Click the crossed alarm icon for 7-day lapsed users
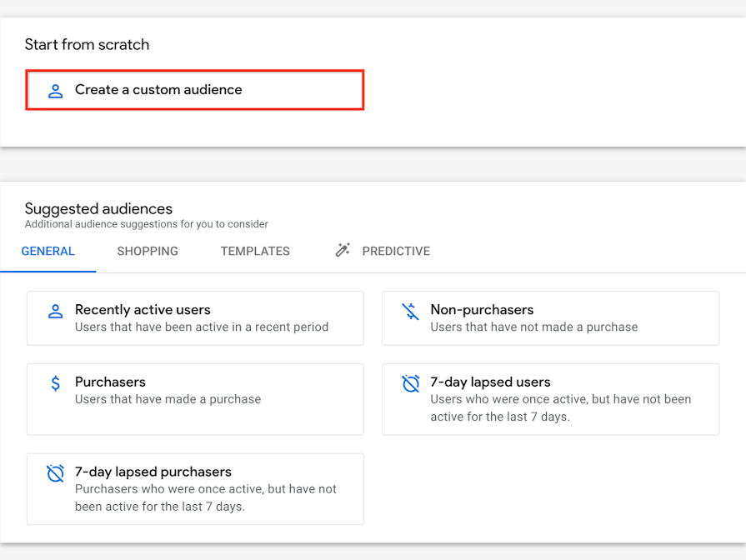This screenshot has height=560, width=746. [411, 383]
